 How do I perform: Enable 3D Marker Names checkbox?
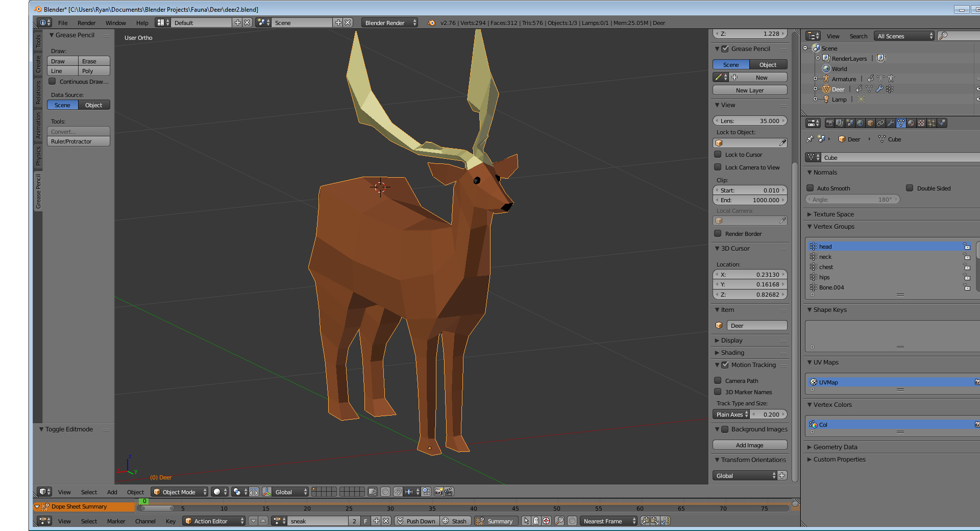click(x=718, y=392)
